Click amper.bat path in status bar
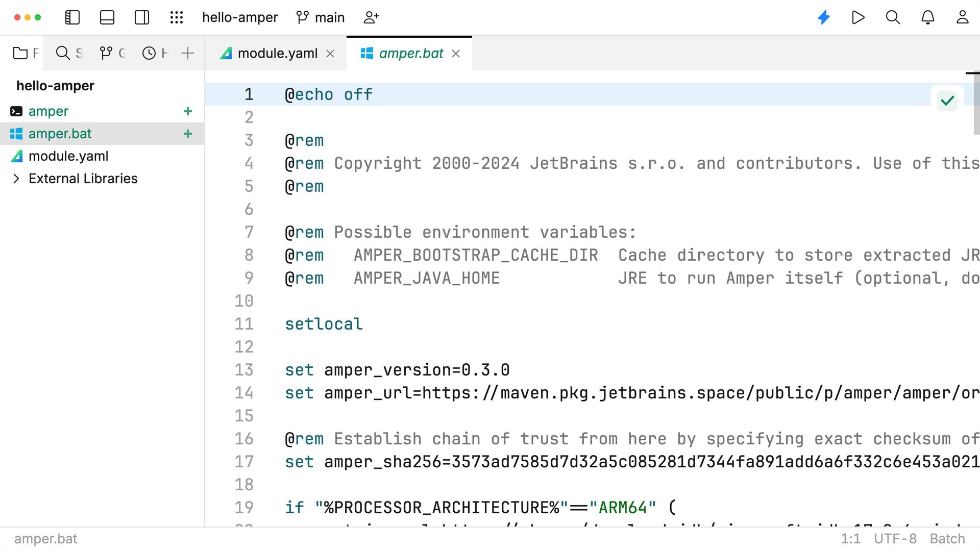Image resolution: width=980 pixels, height=551 pixels. pyautogui.click(x=45, y=539)
